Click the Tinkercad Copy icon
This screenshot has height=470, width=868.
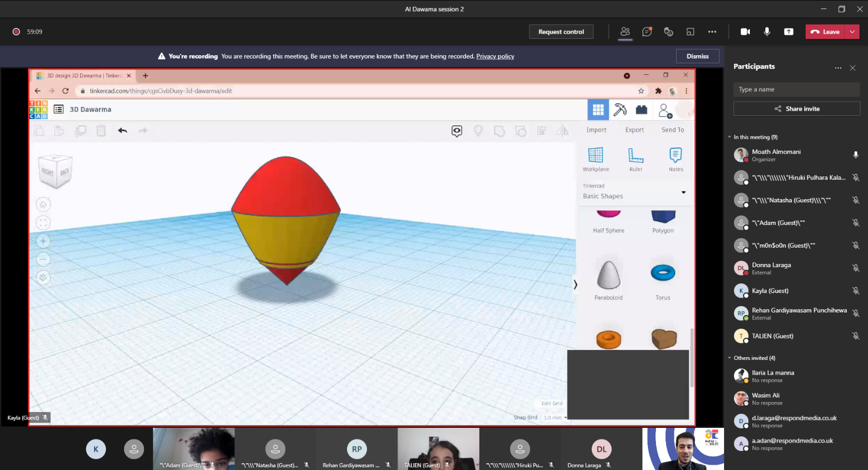pos(39,131)
